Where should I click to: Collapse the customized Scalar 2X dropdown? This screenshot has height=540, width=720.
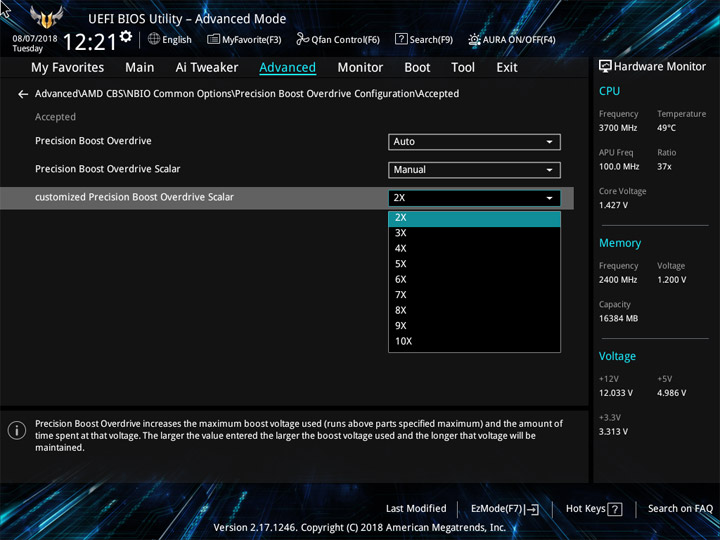point(474,198)
